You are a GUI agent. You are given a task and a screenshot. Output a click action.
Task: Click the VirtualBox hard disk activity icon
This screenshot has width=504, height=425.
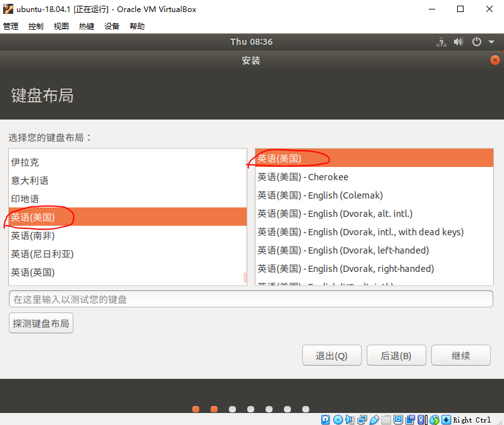(x=325, y=419)
